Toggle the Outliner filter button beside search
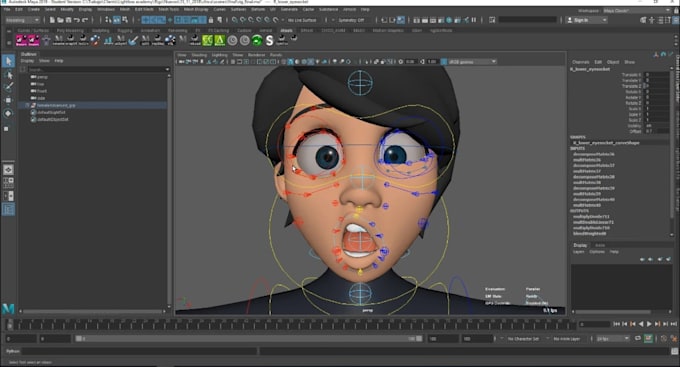Viewport: 680px width, 367px height. click(x=23, y=69)
